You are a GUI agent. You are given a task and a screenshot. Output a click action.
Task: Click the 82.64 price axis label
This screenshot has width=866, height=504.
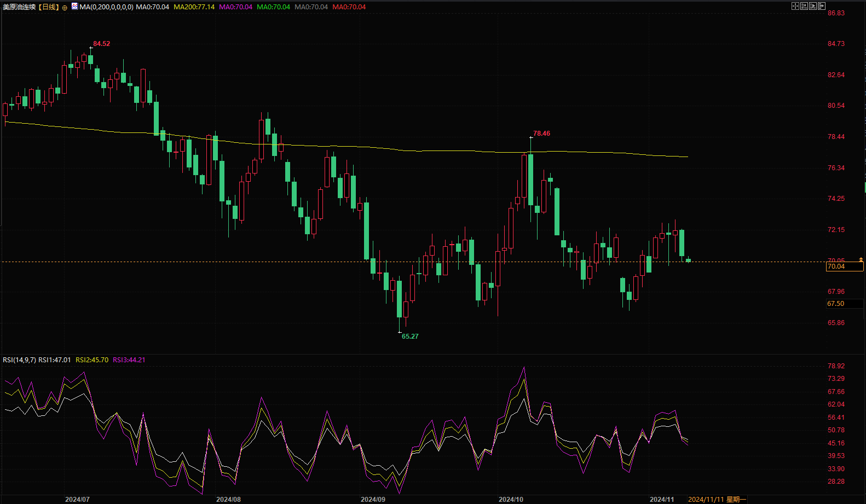click(836, 75)
